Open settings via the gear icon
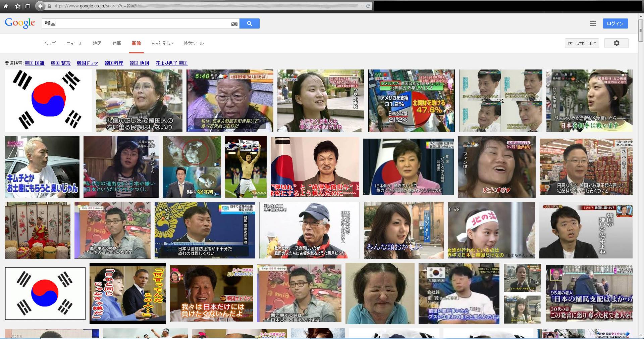The image size is (644, 339). (616, 43)
